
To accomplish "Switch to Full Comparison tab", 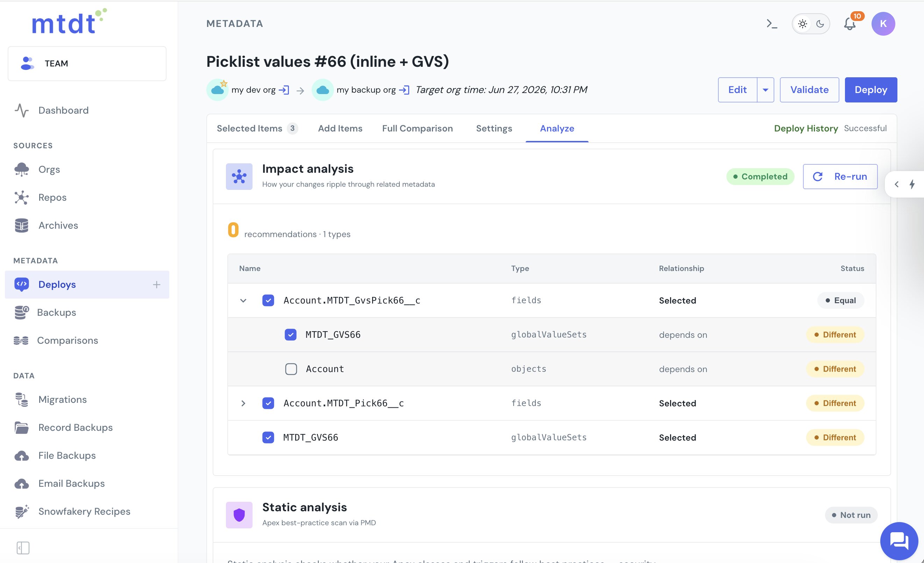I will pyautogui.click(x=417, y=128).
